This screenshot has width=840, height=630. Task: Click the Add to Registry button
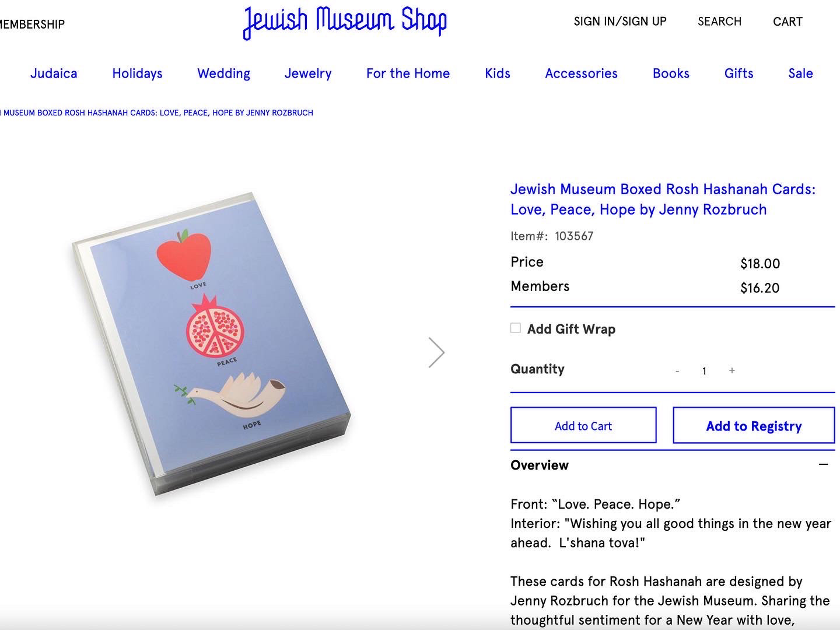pos(754,426)
